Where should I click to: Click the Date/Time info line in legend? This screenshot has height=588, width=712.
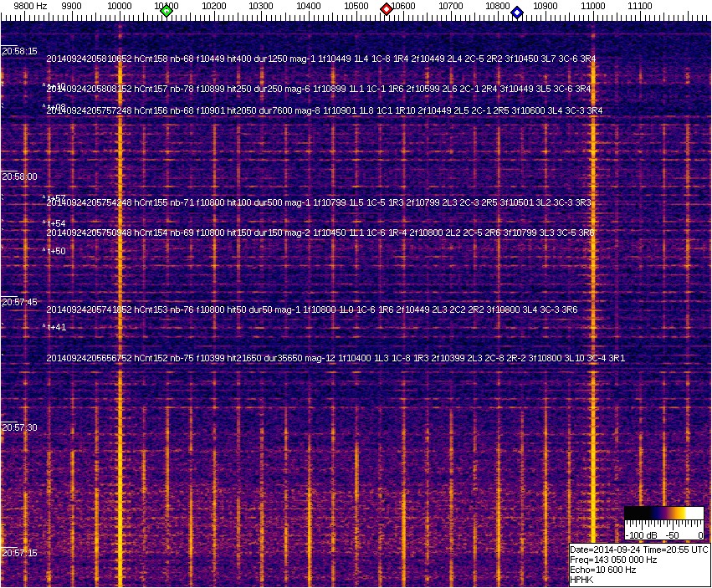[639, 550]
